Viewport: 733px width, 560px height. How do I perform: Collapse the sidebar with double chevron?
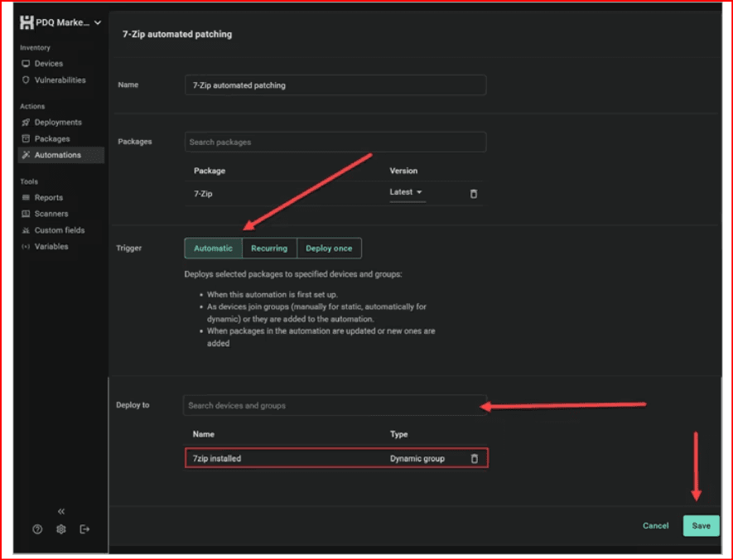click(x=61, y=511)
